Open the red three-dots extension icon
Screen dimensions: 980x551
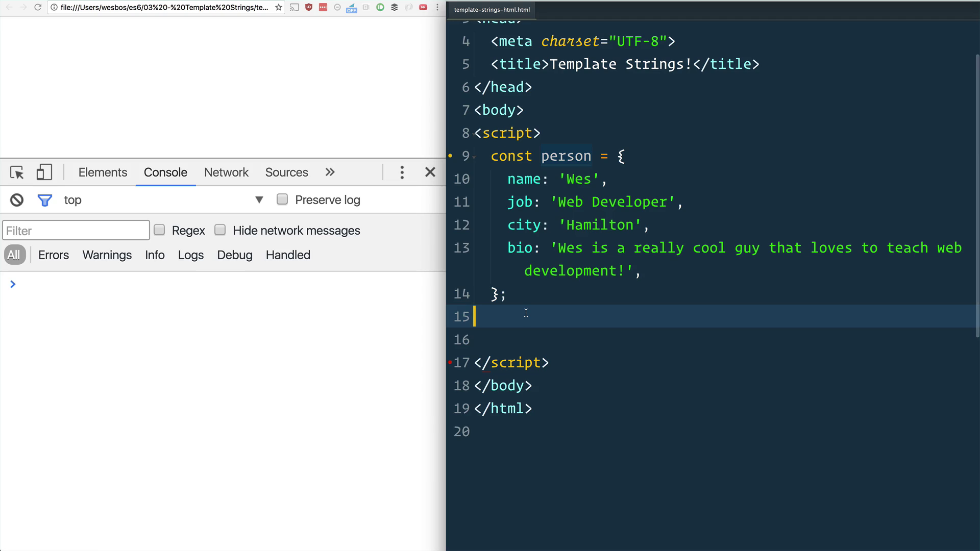point(323,7)
